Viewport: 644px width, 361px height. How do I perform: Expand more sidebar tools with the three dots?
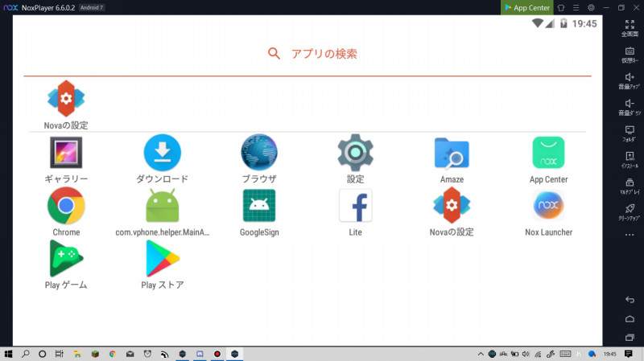point(630,235)
